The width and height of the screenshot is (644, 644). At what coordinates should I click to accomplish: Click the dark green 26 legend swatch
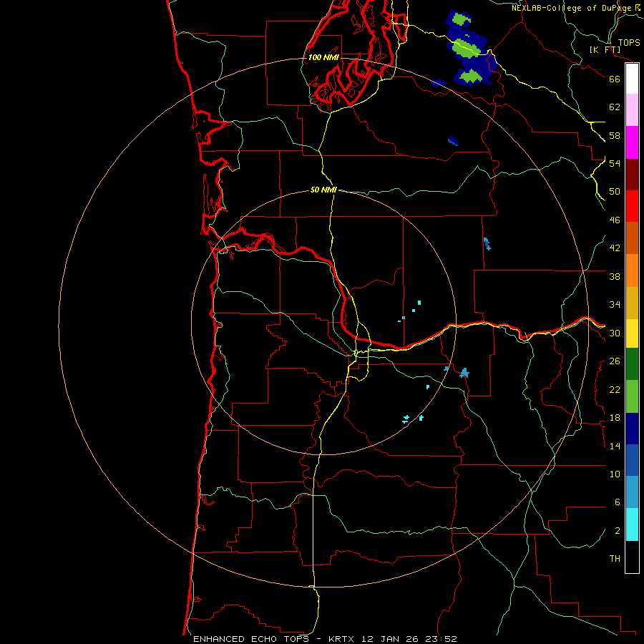(632, 364)
